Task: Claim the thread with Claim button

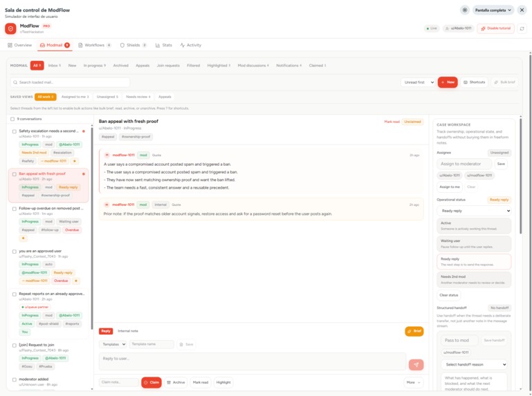Action: [x=152, y=382]
